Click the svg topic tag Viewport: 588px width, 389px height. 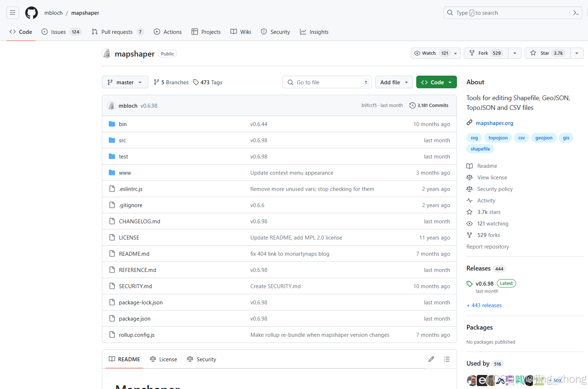point(474,138)
